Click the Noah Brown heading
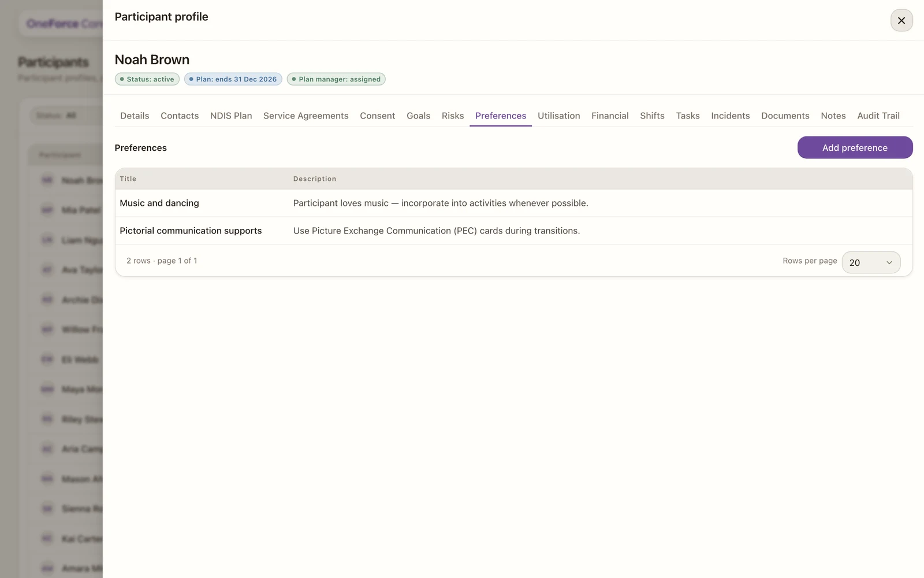 [x=152, y=60]
